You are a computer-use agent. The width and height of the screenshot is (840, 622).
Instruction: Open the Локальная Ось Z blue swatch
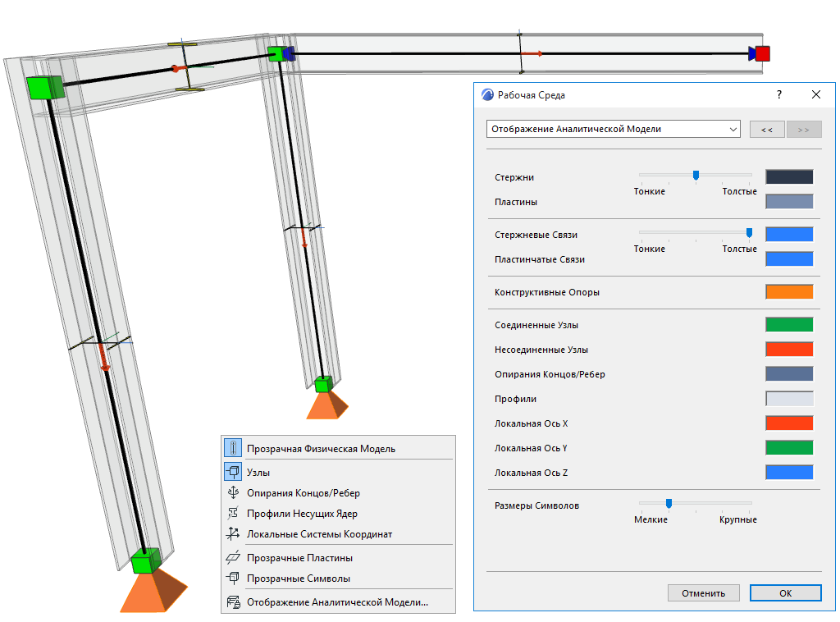789,473
